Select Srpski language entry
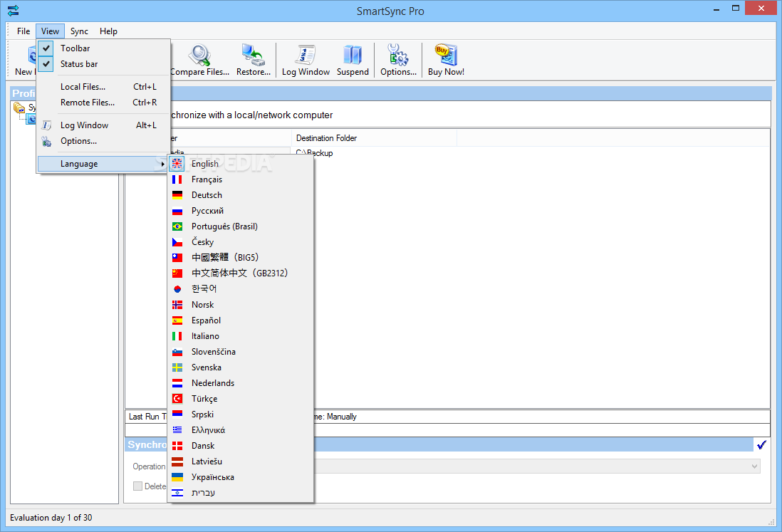The height and width of the screenshot is (532, 782). coord(241,414)
